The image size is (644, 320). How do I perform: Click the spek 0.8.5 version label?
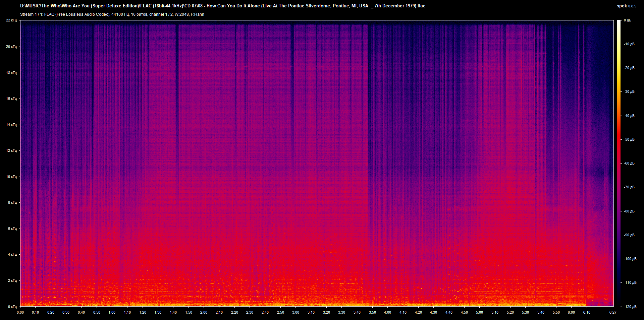[x=626, y=6]
